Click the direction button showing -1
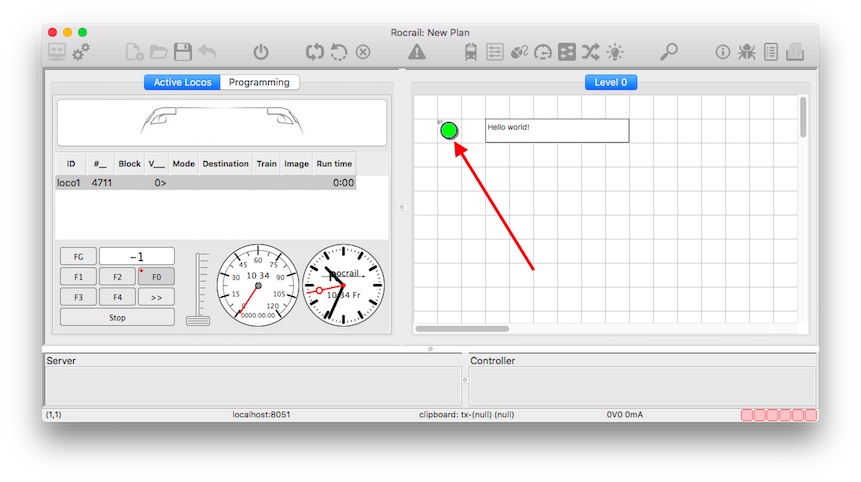This screenshot has height=482, width=861. pos(136,257)
